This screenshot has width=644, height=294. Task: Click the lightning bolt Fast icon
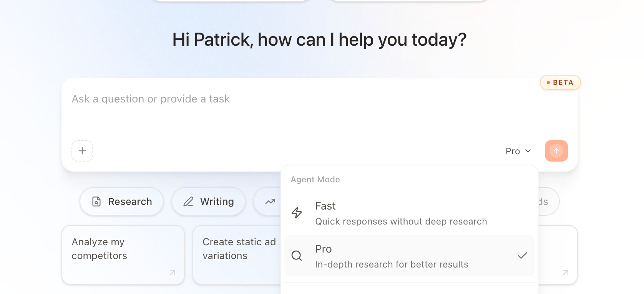tap(297, 213)
